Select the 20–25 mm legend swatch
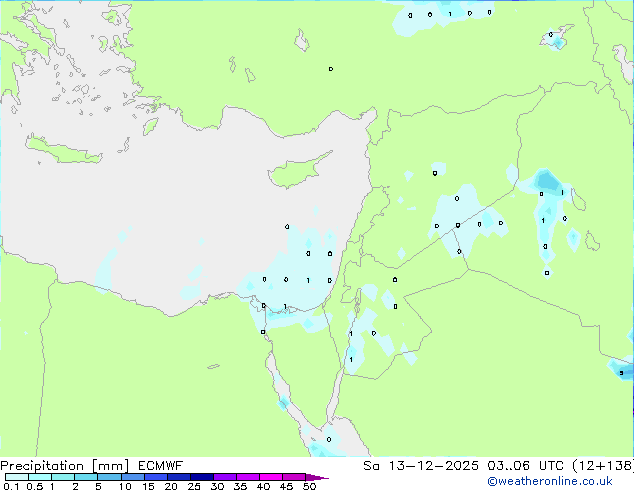Viewport: 634px width, 490px height. [x=178, y=477]
